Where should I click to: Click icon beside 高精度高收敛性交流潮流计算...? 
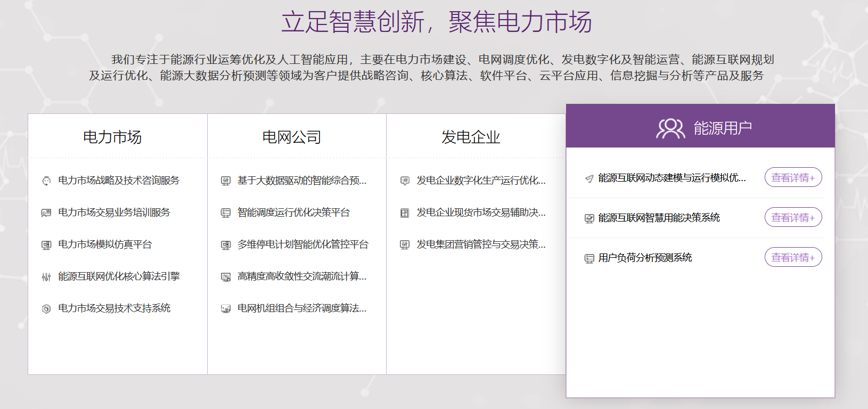(x=226, y=277)
